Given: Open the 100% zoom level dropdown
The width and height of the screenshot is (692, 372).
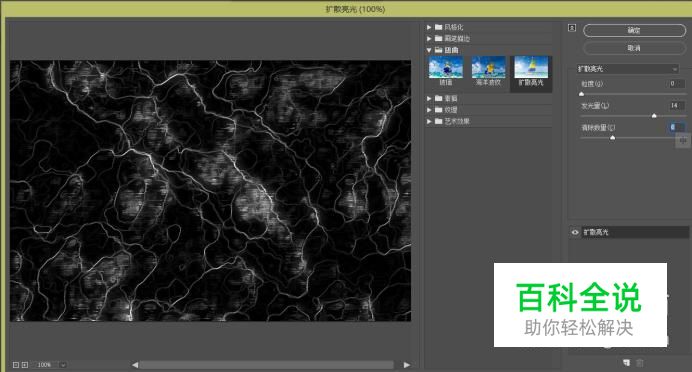Looking at the screenshot, I should (x=62, y=365).
